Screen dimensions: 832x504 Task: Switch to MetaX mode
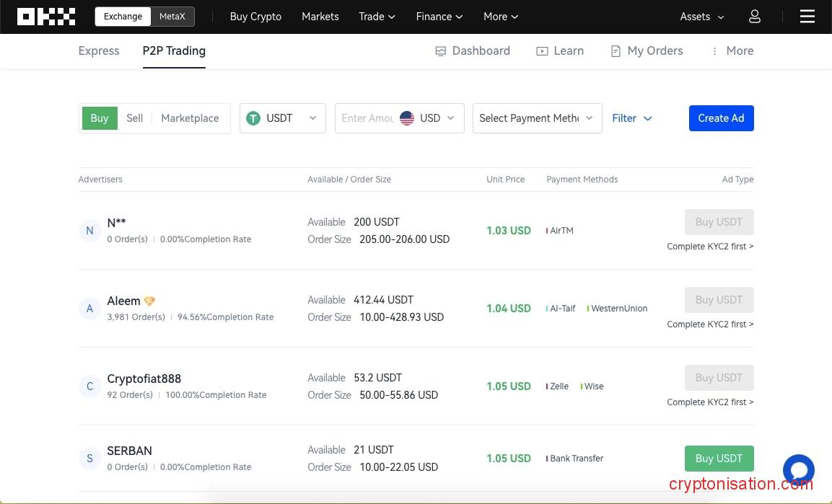point(172,17)
